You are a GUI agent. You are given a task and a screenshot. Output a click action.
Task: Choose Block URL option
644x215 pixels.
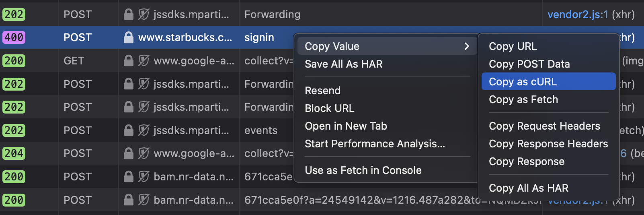click(330, 108)
